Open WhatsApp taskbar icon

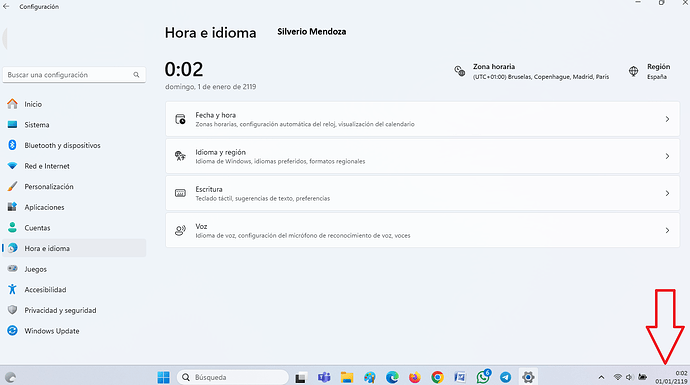[483, 377]
